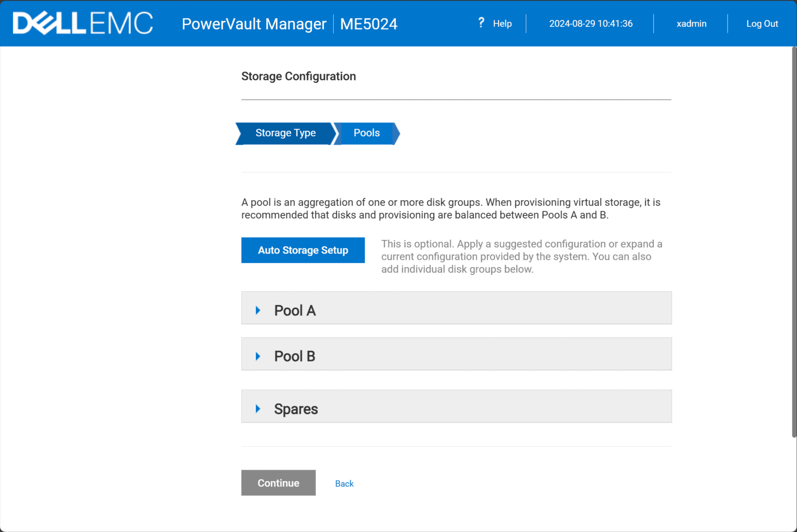Log out of PowerVault Manager
Viewport: 797px width, 532px height.
762,23
